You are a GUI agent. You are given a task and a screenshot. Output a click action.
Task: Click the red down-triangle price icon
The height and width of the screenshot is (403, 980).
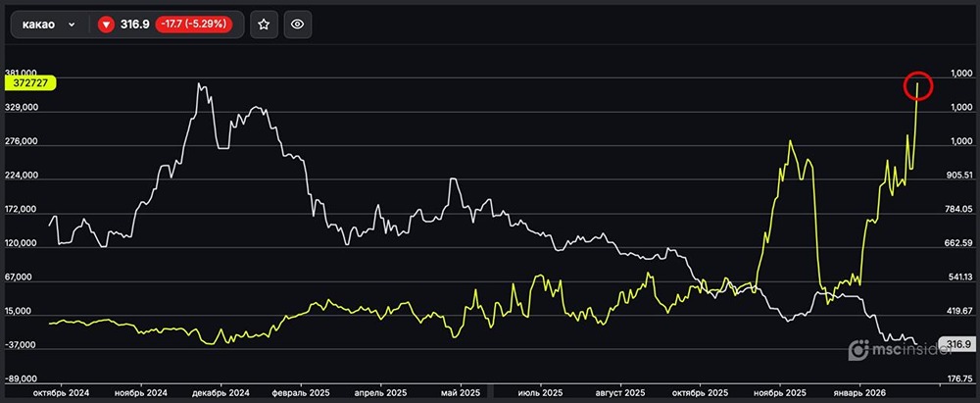(x=106, y=25)
